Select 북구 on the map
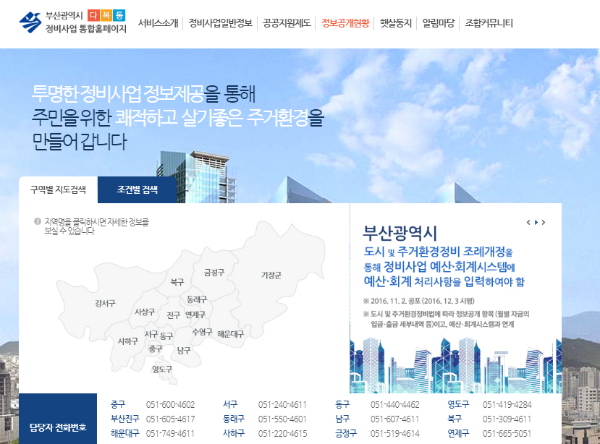 [x=177, y=282]
